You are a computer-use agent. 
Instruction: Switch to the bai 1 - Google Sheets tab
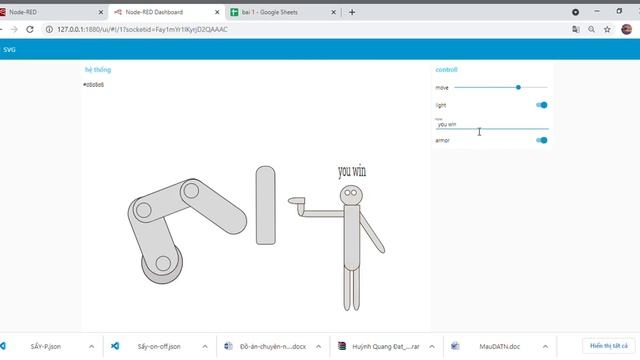point(282,12)
